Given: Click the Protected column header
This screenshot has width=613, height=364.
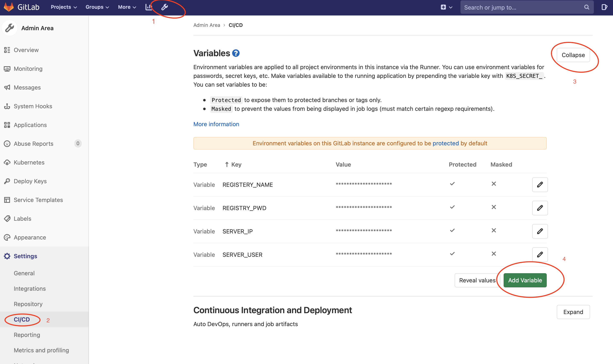Looking at the screenshot, I should (x=463, y=165).
